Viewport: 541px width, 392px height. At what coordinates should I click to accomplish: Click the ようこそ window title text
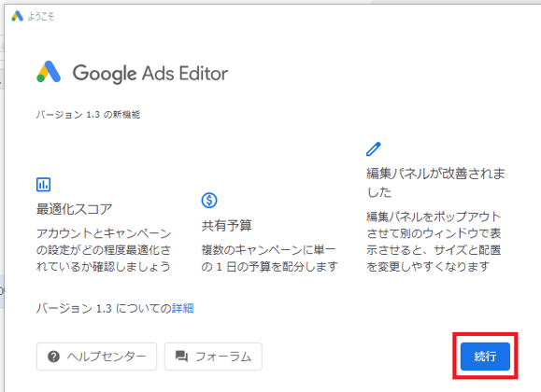tap(41, 16)
